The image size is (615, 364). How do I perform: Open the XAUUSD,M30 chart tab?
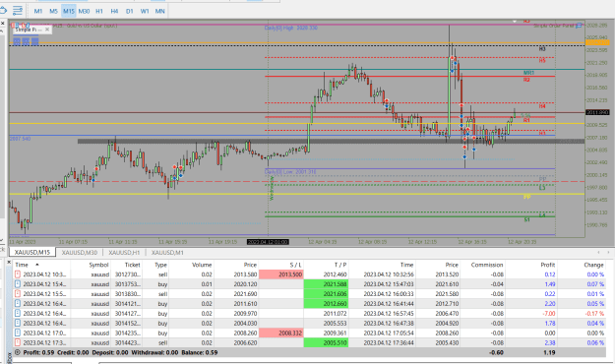point(80,252)
